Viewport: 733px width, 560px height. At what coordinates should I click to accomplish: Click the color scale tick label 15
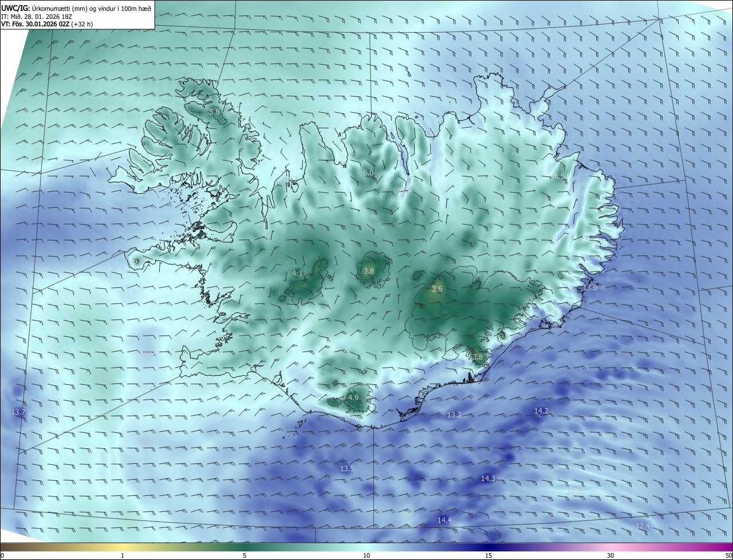(x=488, y=555)
